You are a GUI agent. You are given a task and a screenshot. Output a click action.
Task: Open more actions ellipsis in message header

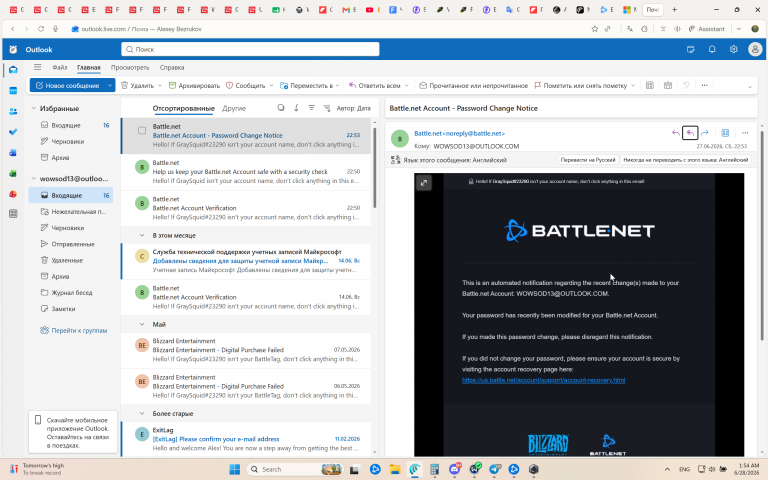pyautogui.click(x=744, y=133)
